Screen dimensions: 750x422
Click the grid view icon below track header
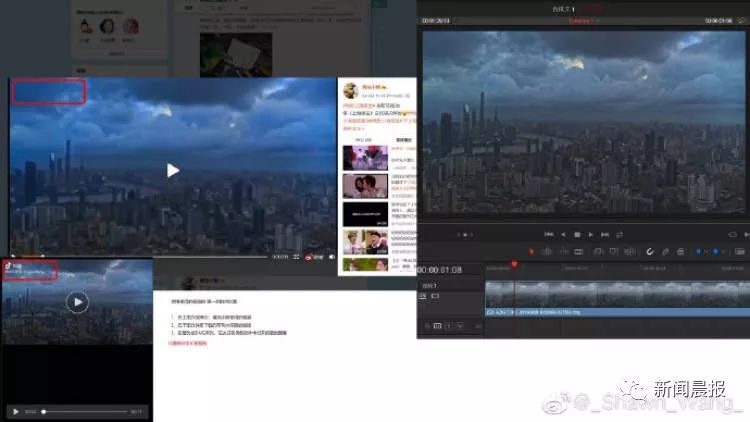437,326
